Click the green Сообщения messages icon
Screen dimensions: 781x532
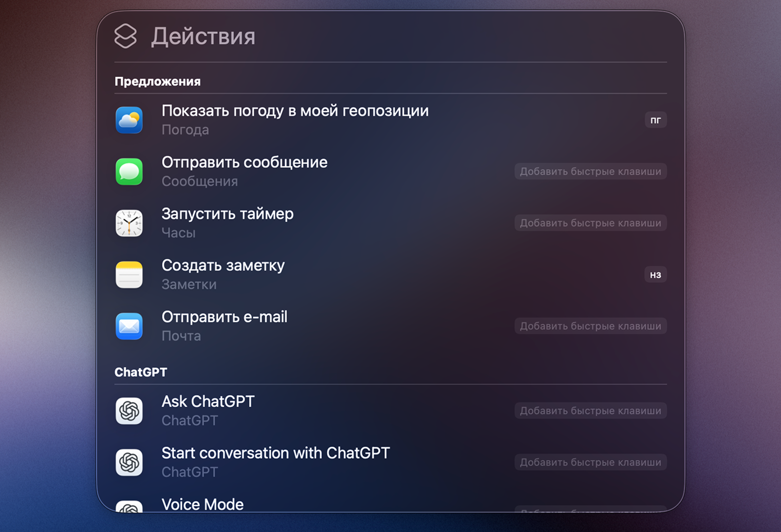129,172
